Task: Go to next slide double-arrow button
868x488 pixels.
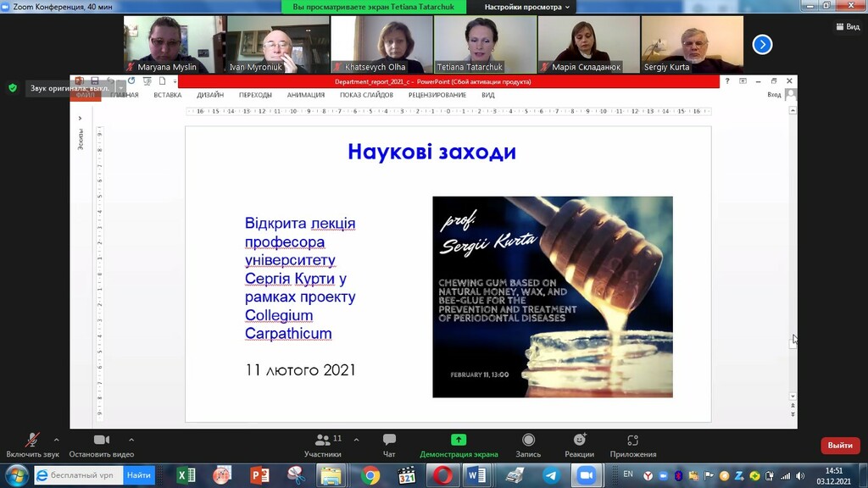Action: point(793,413)
